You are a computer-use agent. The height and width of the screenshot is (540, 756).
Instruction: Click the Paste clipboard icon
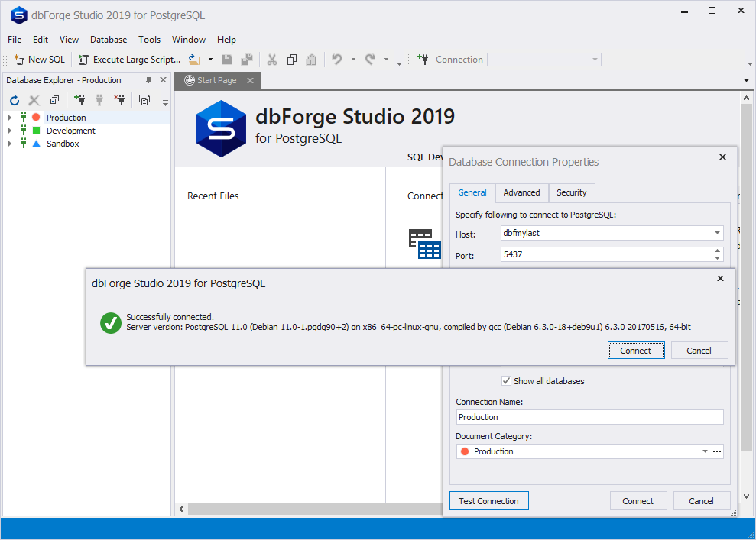(x=311, y=60)
